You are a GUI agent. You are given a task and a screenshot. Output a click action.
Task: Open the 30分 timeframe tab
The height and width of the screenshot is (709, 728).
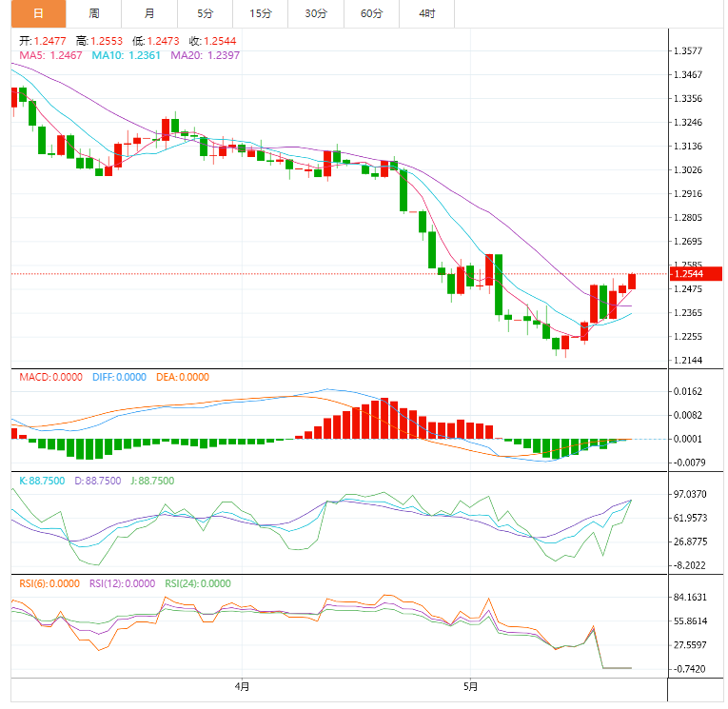coord(316,13)
